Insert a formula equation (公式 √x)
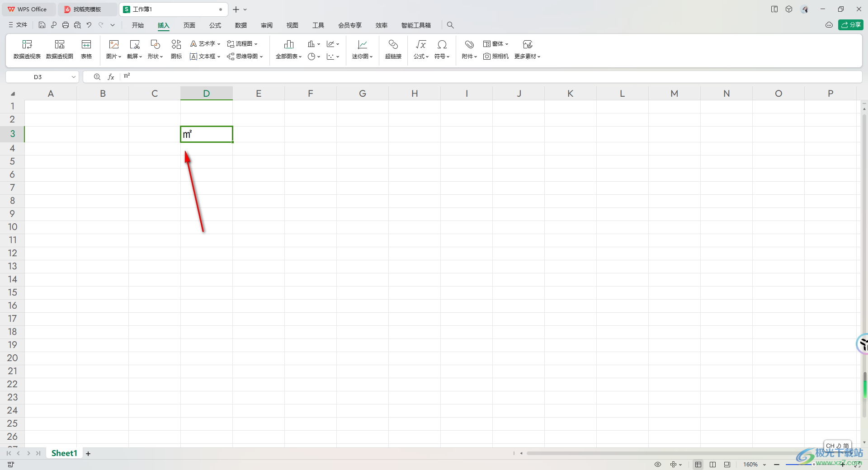868x470 pixels. [421, 49]
